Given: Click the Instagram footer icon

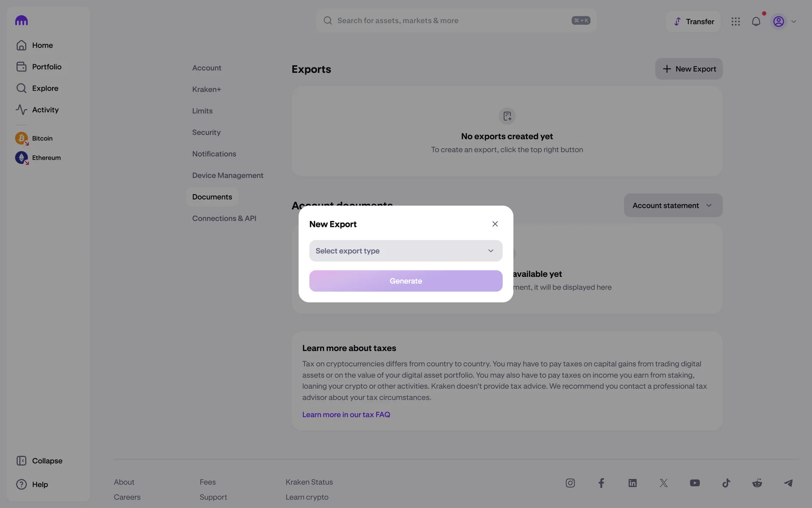Looking at the screenshot, I should tap(570, 483).
